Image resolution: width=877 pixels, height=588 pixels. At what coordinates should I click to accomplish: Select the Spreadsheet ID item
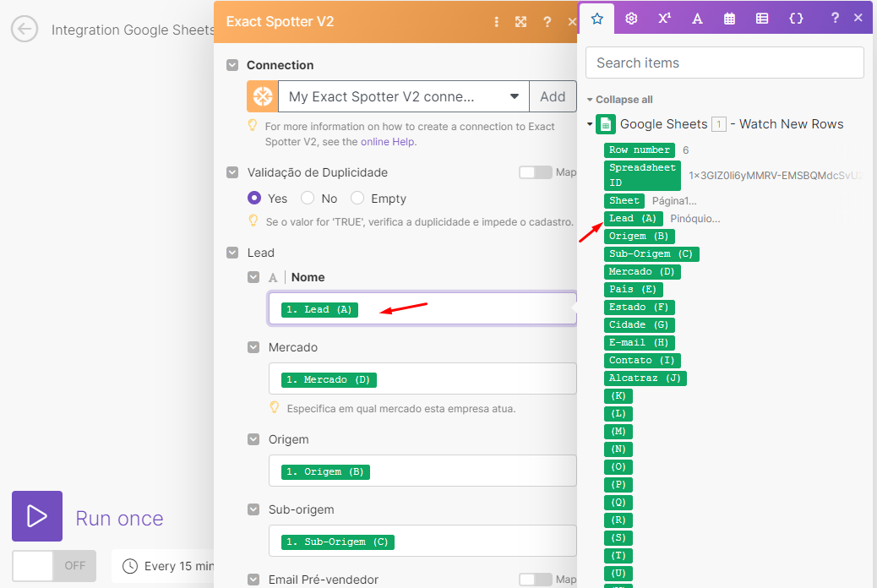pos(642,175)
